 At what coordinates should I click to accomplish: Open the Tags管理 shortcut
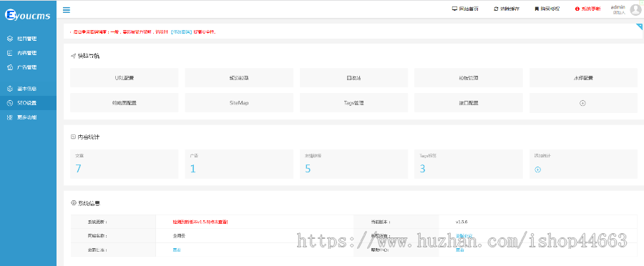click(353, 103)
